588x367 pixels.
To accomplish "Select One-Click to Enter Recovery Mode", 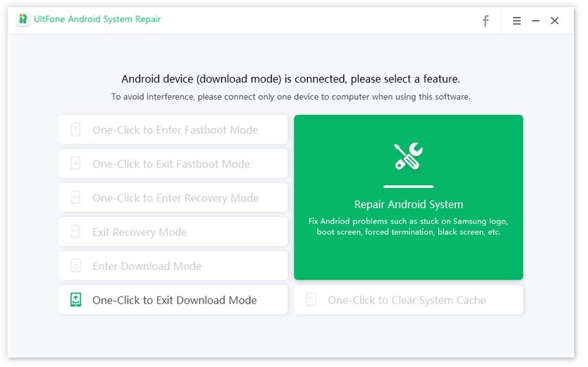I will pos(175,198).
